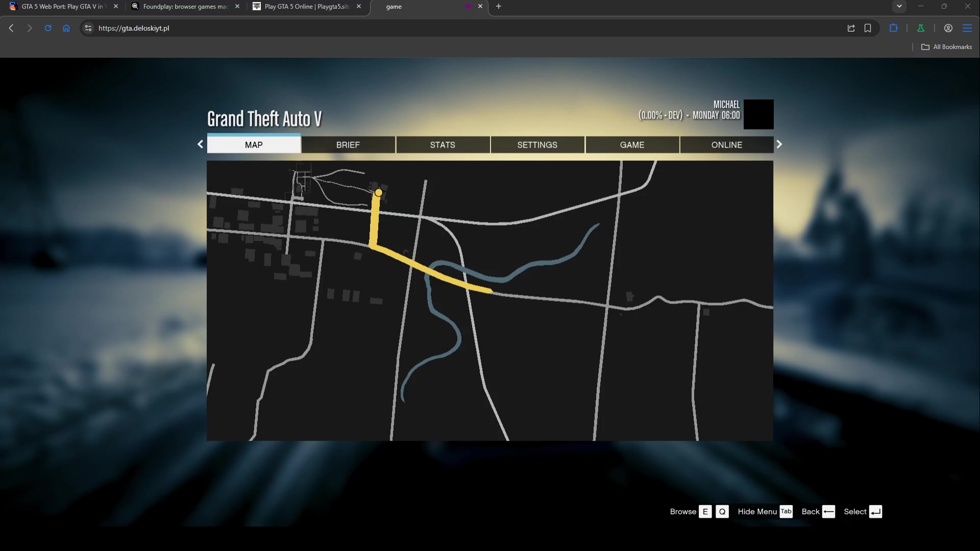Click the Michael character portrait box

tap(758, 114)
